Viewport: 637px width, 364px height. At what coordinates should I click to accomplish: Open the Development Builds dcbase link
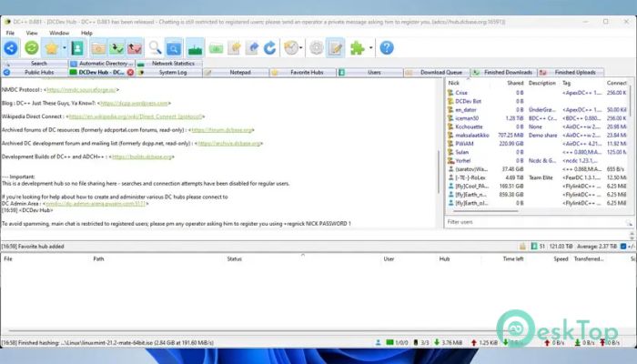(142, 157)
